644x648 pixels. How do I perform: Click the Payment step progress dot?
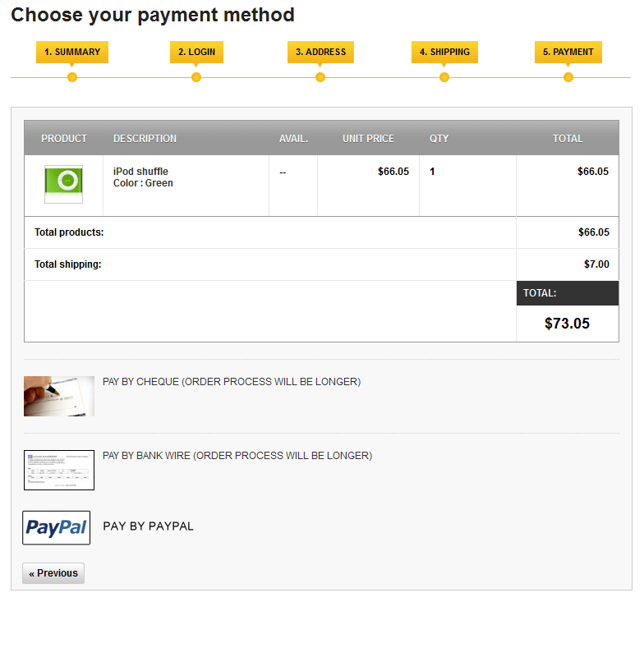568,77
